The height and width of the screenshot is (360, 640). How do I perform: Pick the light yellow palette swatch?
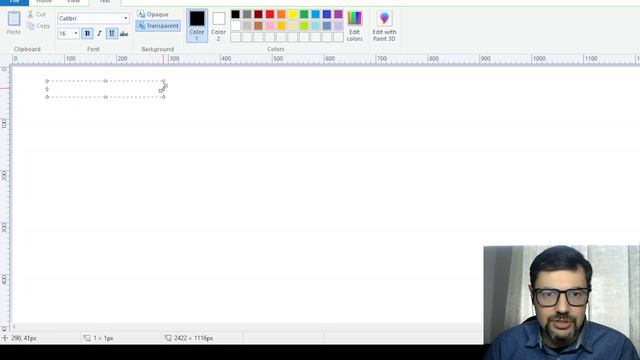click(x=293, y=26)
